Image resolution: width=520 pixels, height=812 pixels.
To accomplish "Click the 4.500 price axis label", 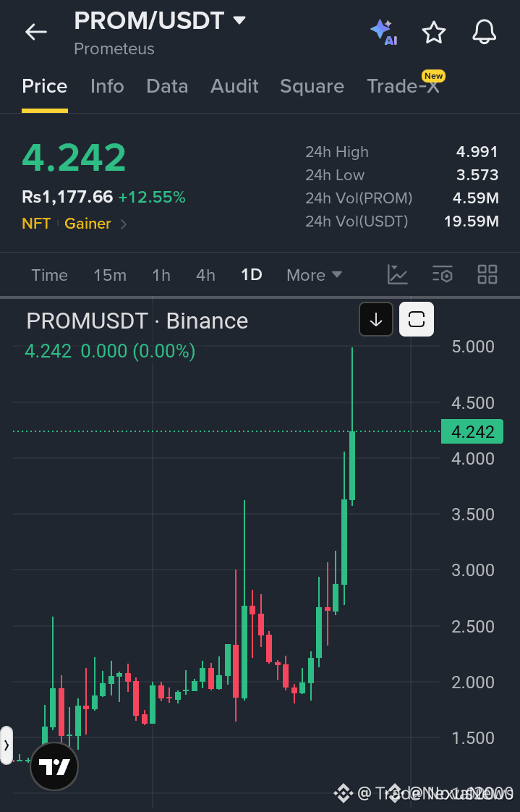I will click(x=473, y=403).
